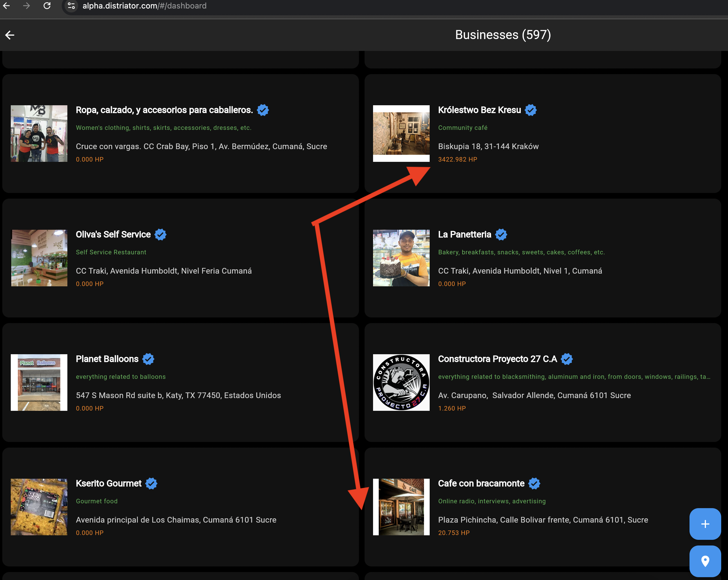Click Women's clothing, shirts, skirts description

(163, 128)
